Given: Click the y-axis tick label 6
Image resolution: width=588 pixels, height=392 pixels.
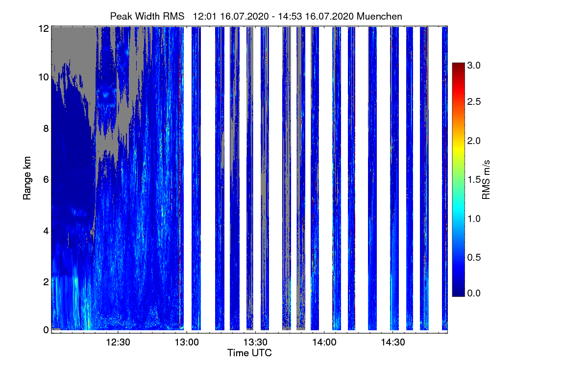Looking at the screenshot, I should [x=46, y=179].
